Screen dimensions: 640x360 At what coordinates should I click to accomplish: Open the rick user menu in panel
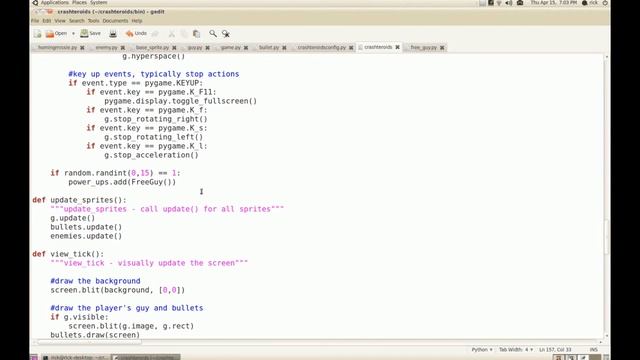[x=590, y=2]
